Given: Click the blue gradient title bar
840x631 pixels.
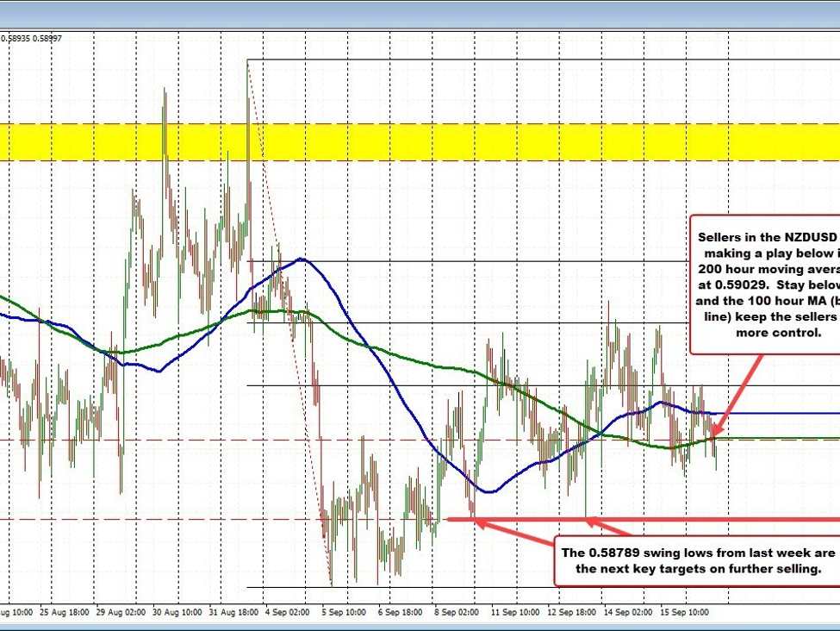Looking at the screenshot, I should [420, 13].
